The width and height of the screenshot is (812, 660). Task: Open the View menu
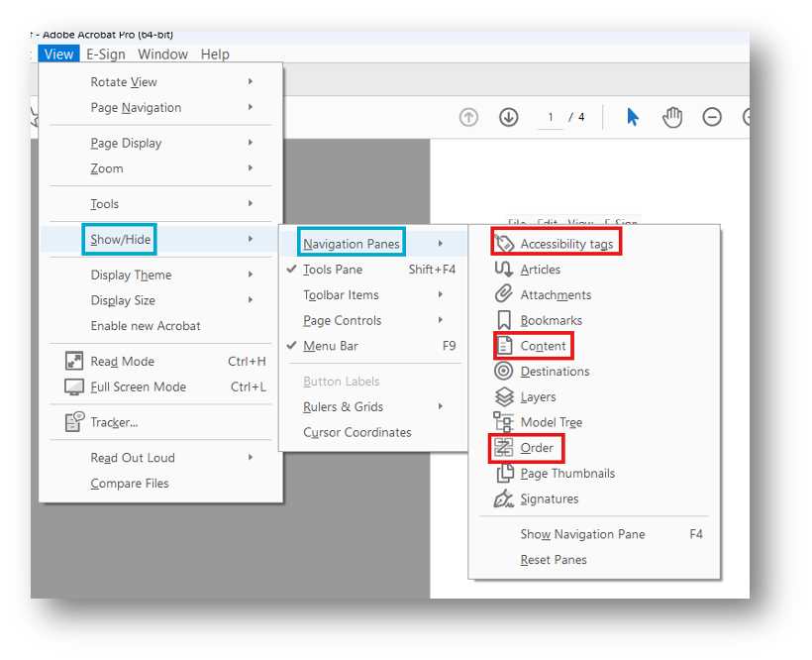(58, 54)
